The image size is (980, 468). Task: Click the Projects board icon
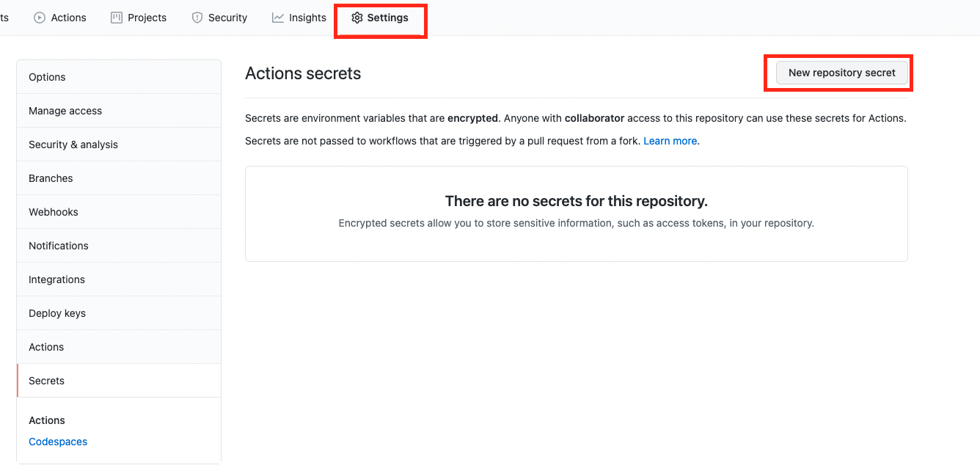pos(117,18)
